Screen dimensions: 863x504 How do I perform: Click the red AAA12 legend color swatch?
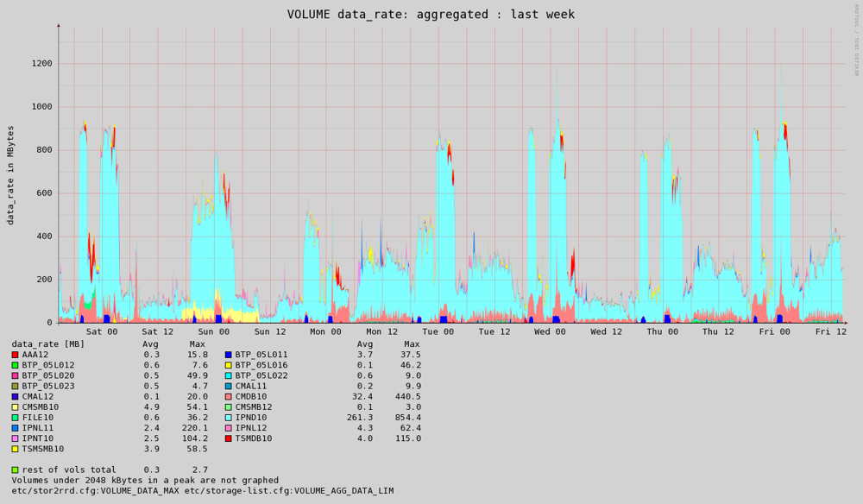pos(15,355)
